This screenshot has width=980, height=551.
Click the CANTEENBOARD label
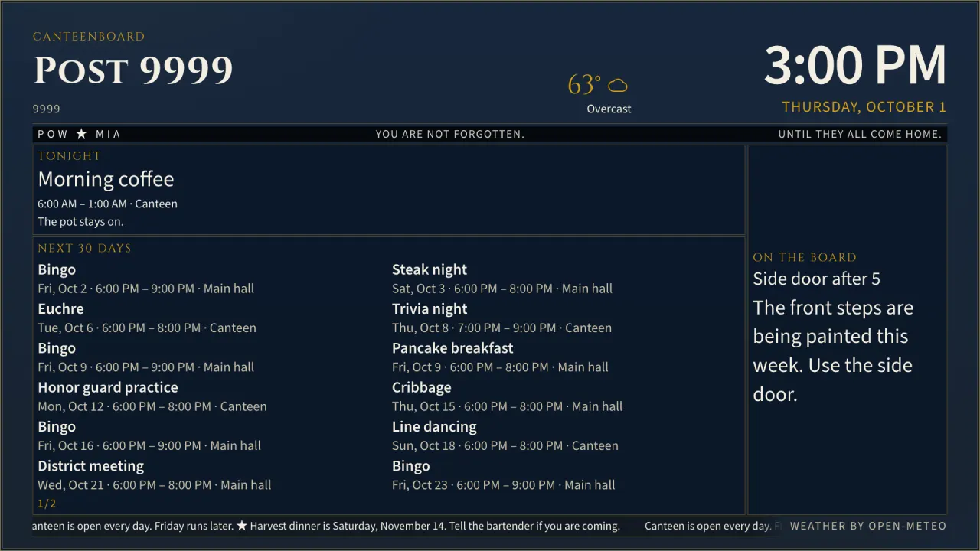click(x=89, y=37)
